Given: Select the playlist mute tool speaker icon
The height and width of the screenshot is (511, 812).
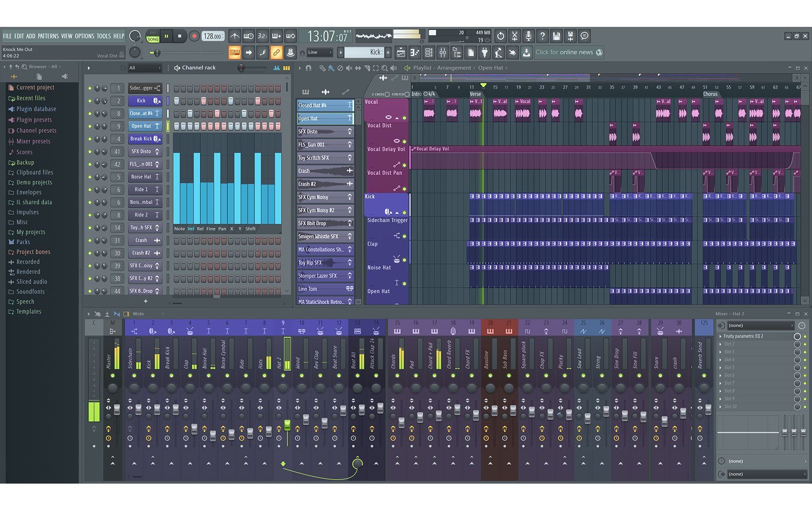Looking at the screenshot, I should pos(349,68).
